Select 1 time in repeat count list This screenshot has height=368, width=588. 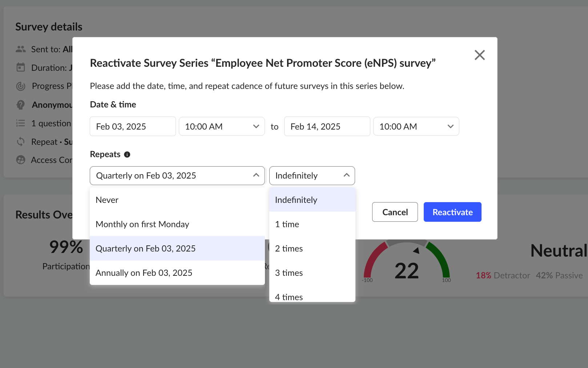click(x=312, y=224)
